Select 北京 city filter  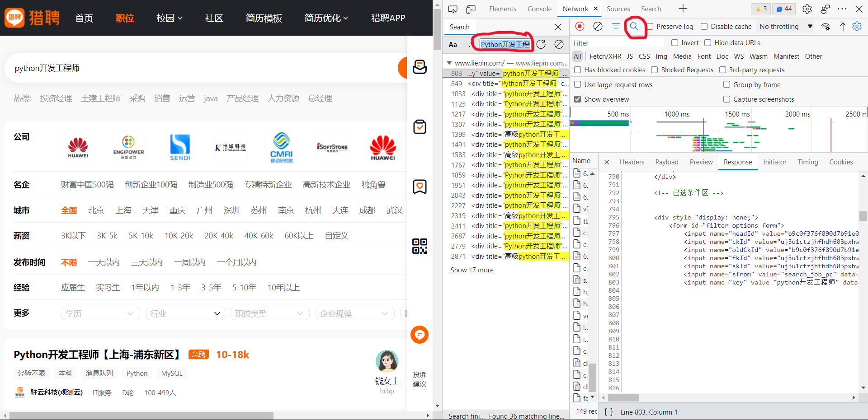click(x=96, y=210)
